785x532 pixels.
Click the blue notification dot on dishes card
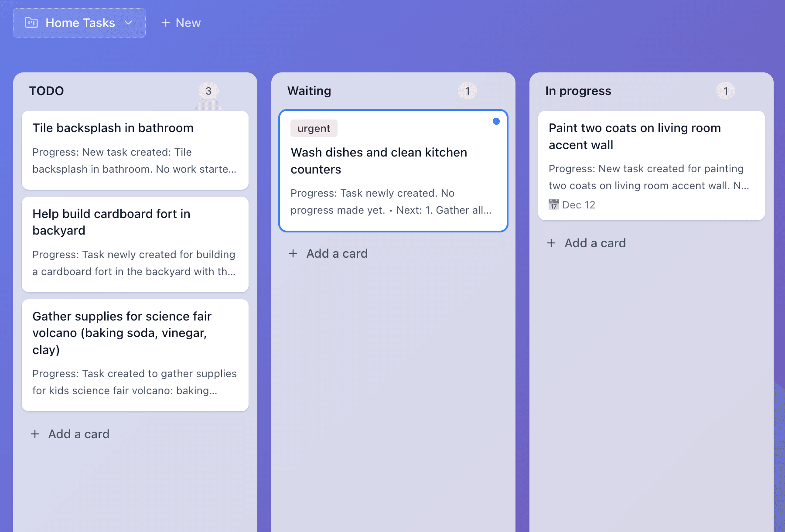point(496,121)
